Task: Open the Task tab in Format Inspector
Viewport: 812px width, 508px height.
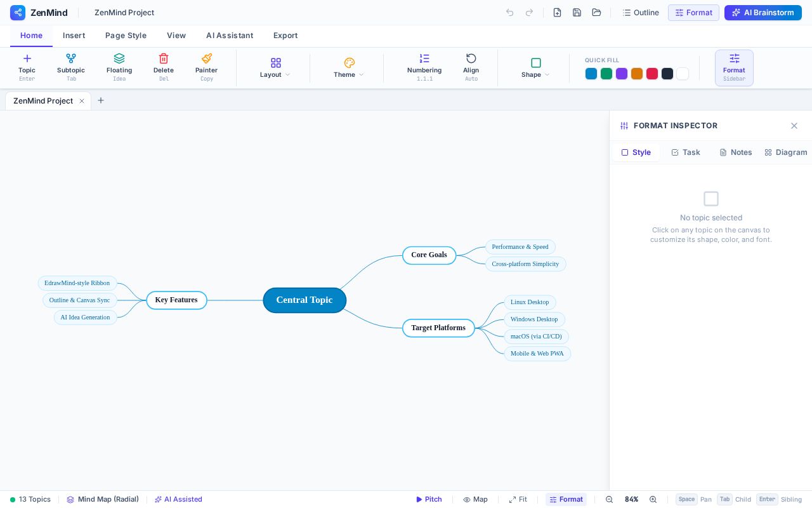Action: point(686,152)
